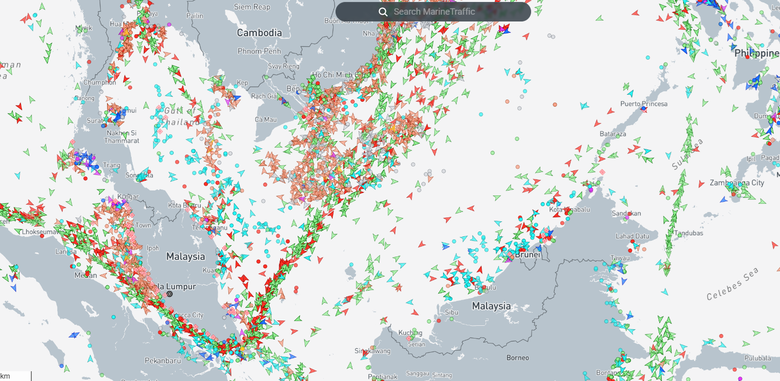780x381 pixels.
Task: Click the Ipoh city label
Action: (153, 247)
